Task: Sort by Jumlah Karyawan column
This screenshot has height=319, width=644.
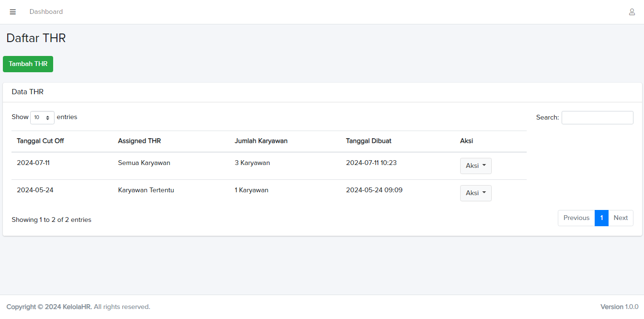Action: click(x=261, y=141)
